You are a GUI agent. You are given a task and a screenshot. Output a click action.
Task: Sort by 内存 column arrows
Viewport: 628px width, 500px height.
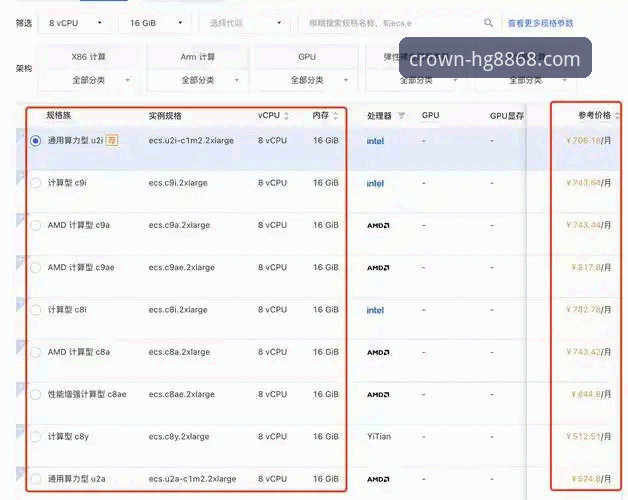[335, 116]
